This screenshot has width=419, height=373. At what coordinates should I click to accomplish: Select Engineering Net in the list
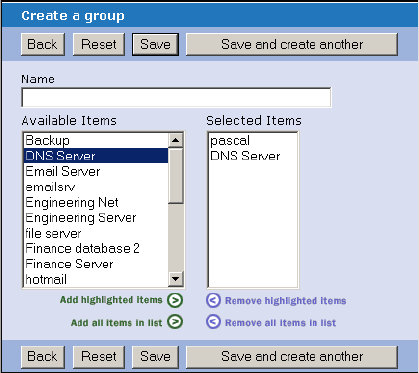(x=96, y=202)
